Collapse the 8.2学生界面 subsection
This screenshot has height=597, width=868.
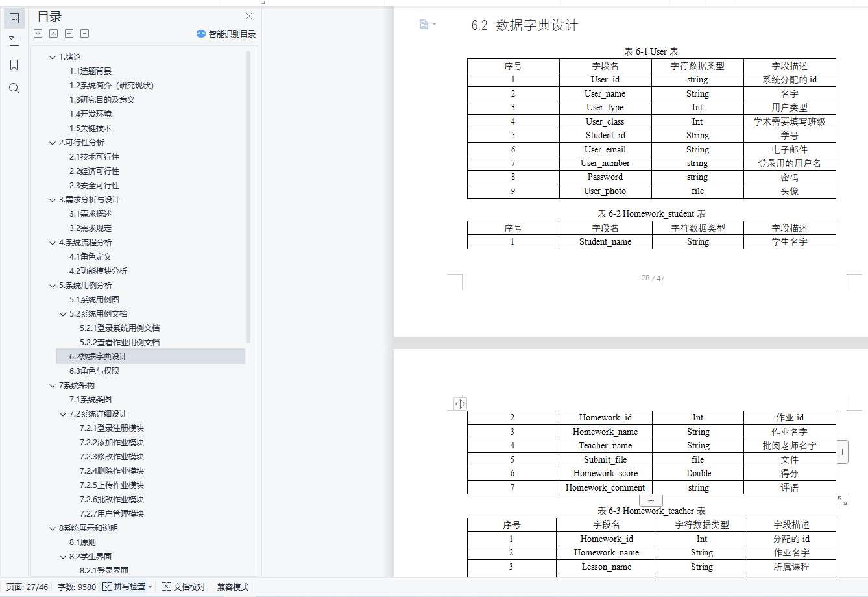(x=63, y=557)
